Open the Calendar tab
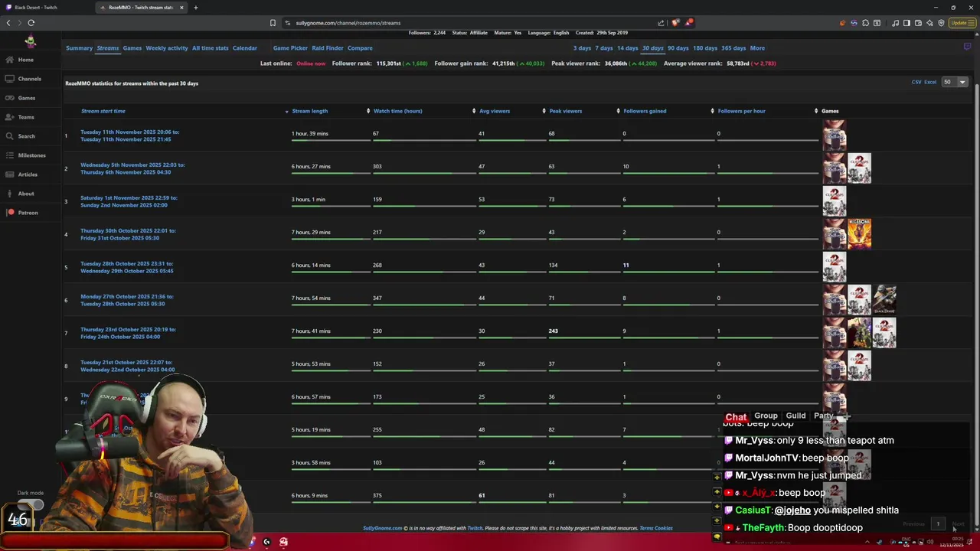Viewport: 980px width, 551px height. click(245, 48)
